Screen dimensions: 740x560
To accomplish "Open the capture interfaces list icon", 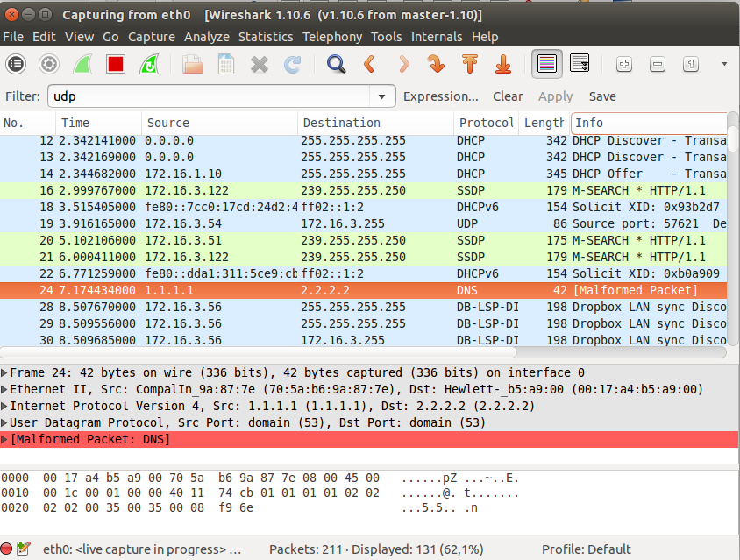I will point(17,64).
